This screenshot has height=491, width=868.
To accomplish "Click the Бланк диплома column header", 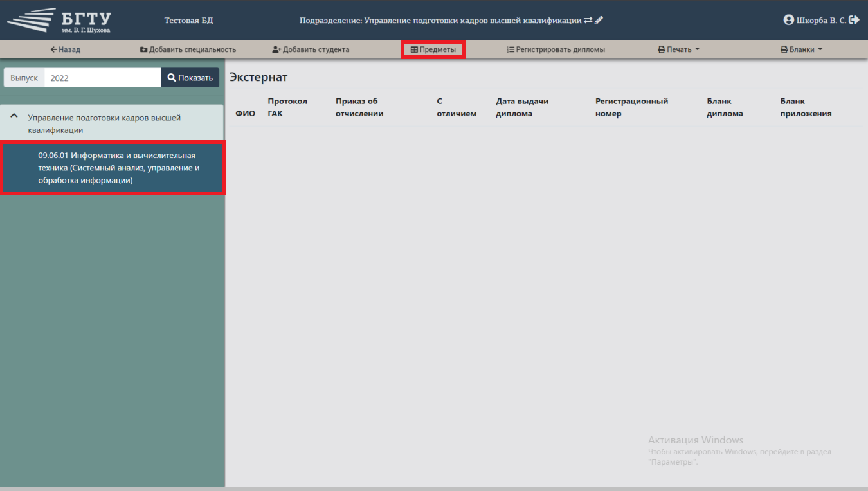I will [x=725, y=107].
